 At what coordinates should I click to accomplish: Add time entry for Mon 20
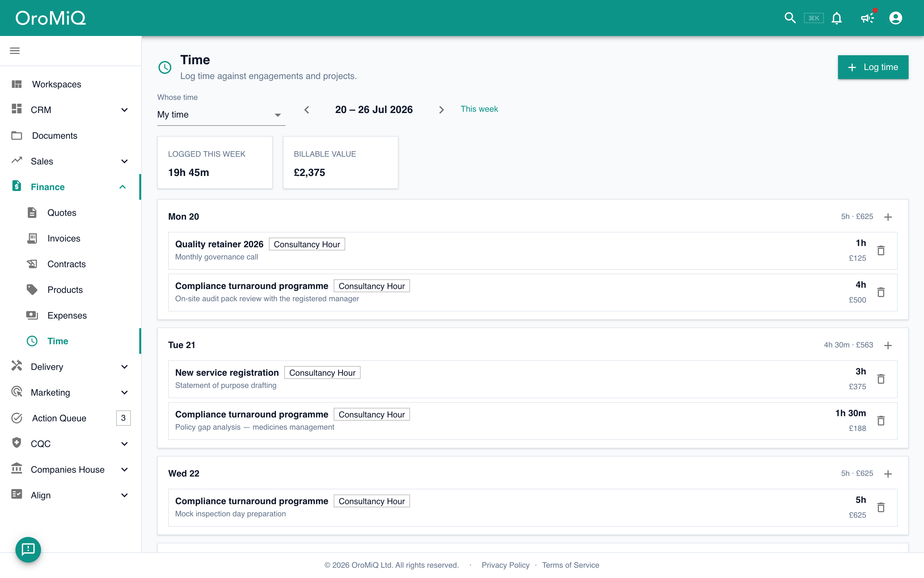pyautogui.click(x=888, y=217)
